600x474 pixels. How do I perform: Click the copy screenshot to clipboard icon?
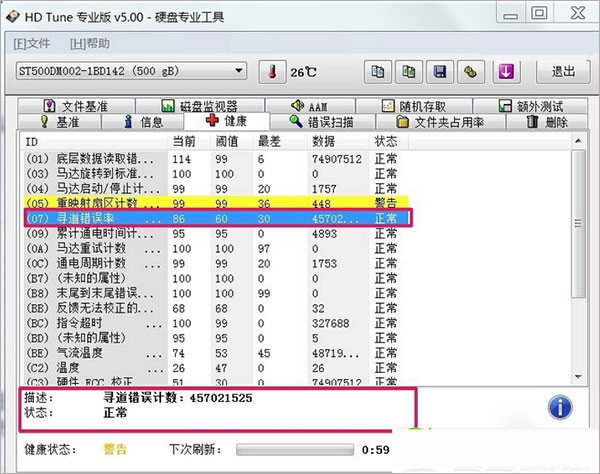click(407, 72)
